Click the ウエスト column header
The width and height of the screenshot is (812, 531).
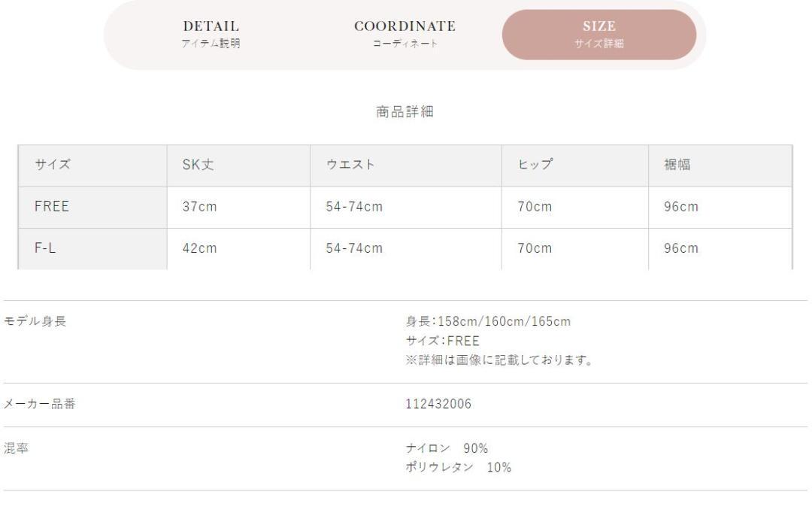pyautogui.click(x=406, y=165)
